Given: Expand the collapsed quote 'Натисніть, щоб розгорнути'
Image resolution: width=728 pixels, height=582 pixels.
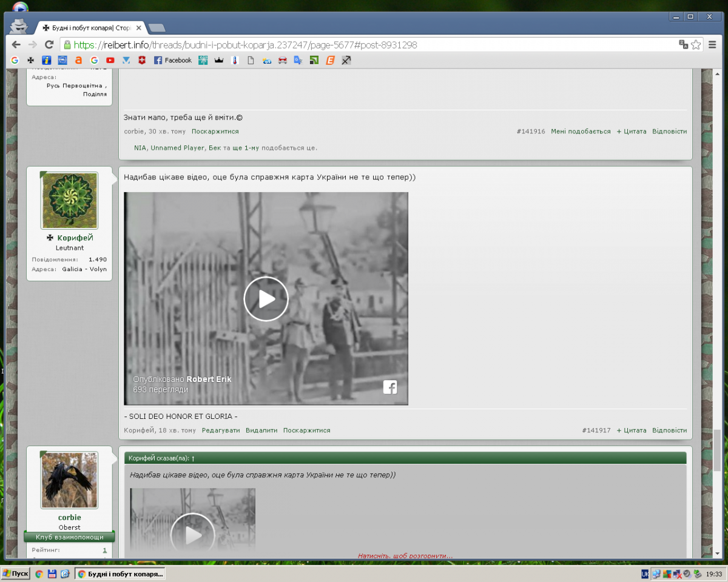Looking at the screenshot, I should (405, 555).
